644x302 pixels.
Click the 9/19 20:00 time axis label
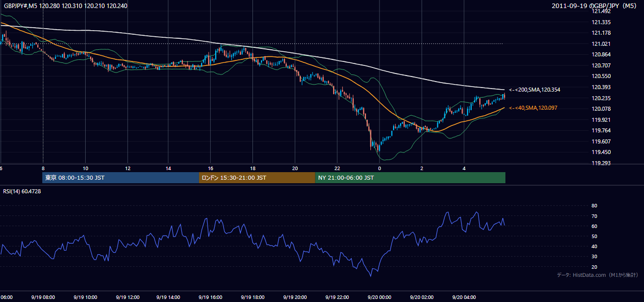click(x=295, y=297)
